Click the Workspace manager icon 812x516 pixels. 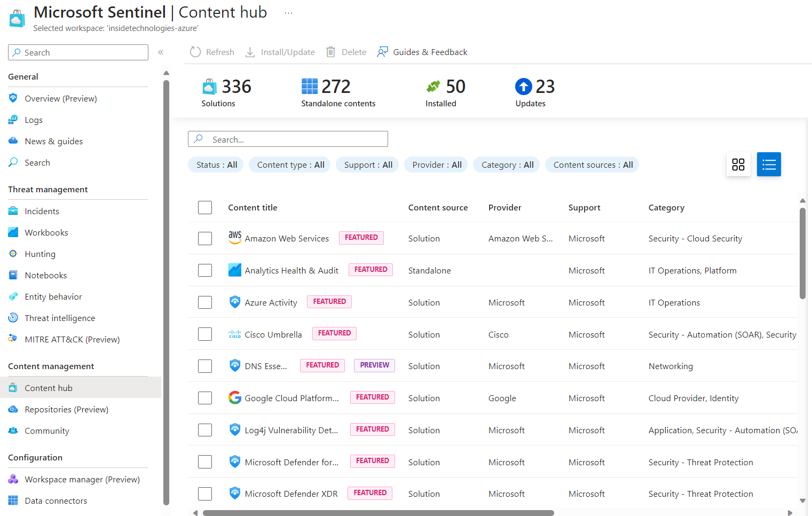[13, 479]
